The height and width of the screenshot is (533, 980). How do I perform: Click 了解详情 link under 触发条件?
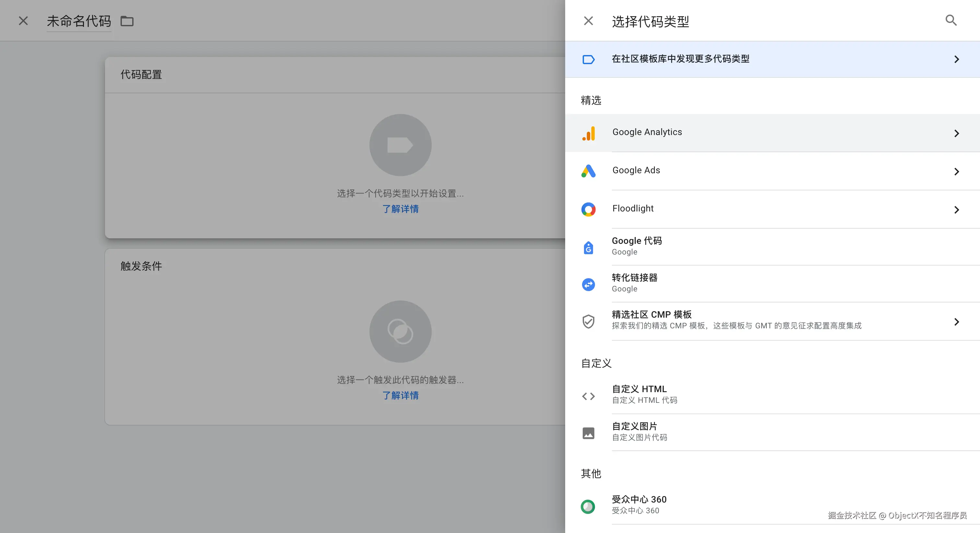click(x=400, y=395)
